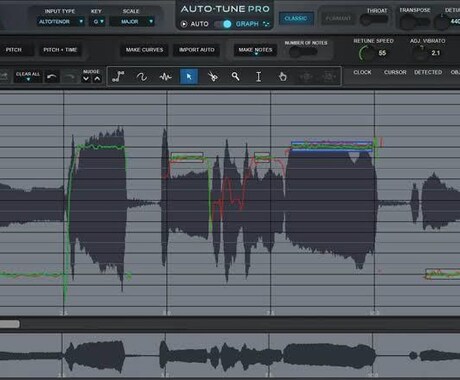Screen dimensions: 460x380
Task: Open the Scale Major dropdown
Action: [132, 22]
